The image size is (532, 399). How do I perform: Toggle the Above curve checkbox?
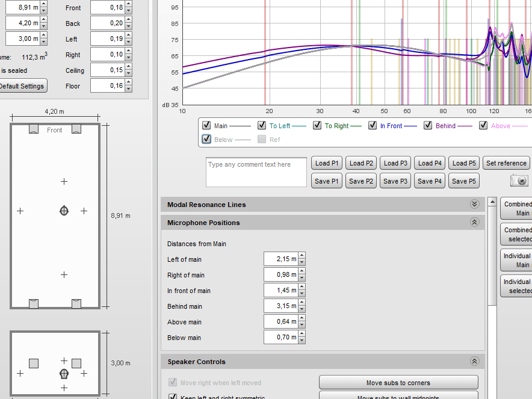pos(483,125)
